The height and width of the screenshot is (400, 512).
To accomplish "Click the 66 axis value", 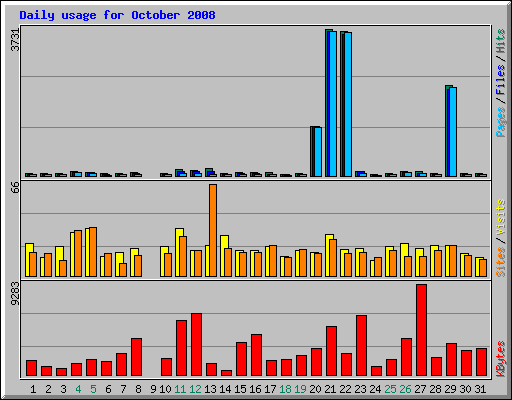I will pyautogui.click(x=15, y=187).
